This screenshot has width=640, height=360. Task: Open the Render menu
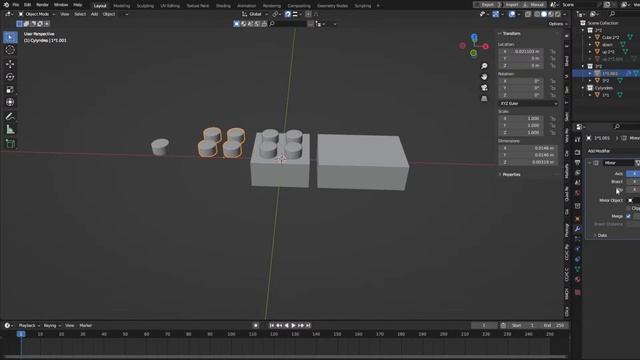(x=42, y=5)
